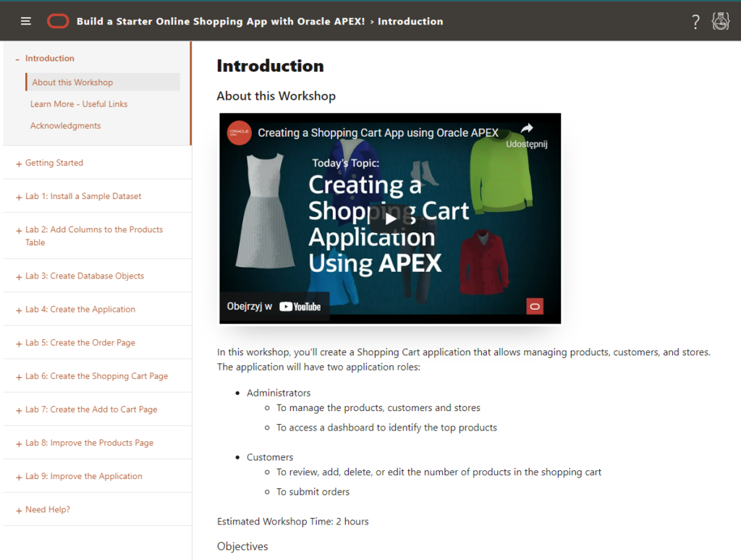
Task: Select About this Workshop in sidebar
Action: coord(103,82)
